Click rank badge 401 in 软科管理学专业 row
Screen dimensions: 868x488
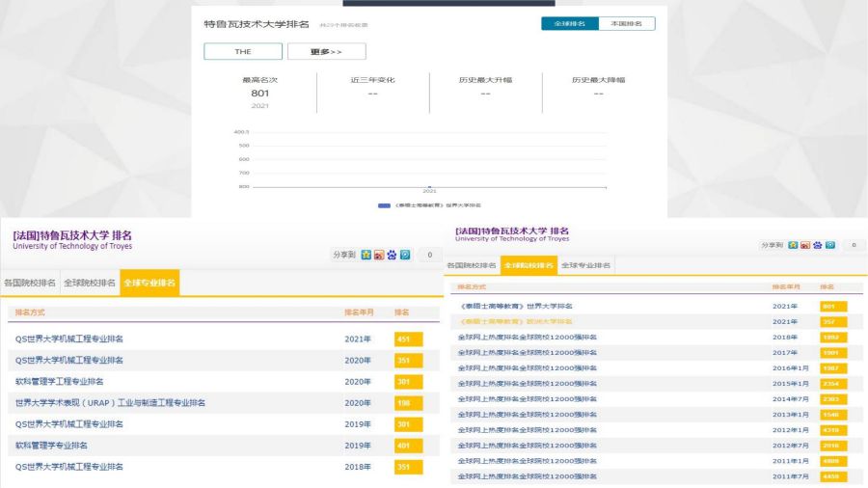tap(409, 446)
